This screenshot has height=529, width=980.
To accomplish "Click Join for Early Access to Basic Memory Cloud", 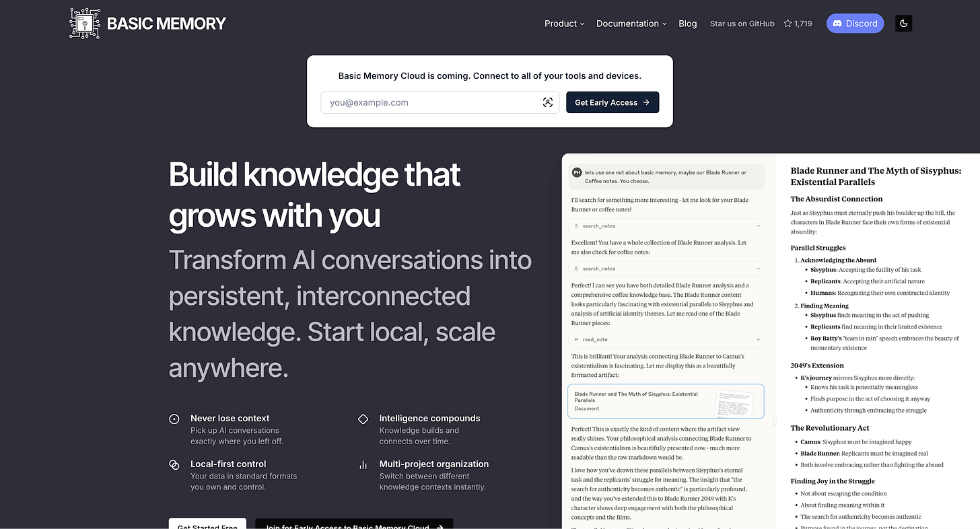I will point(354,524).
